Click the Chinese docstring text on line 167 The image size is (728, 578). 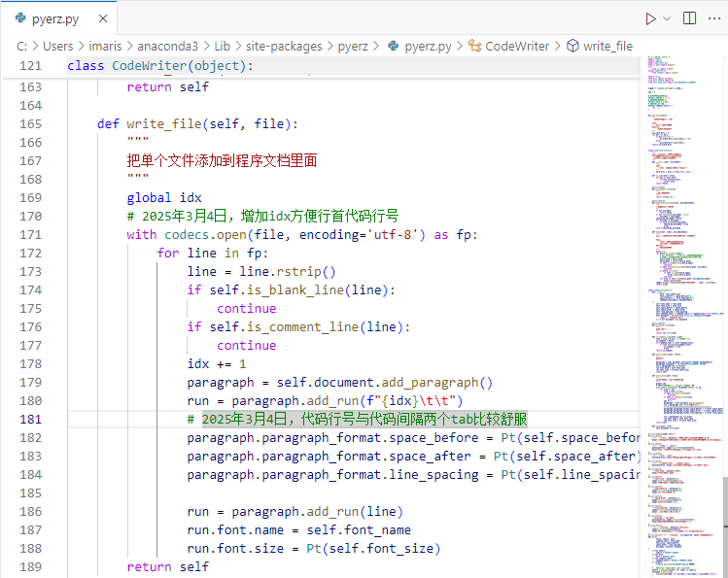[222, 161]
